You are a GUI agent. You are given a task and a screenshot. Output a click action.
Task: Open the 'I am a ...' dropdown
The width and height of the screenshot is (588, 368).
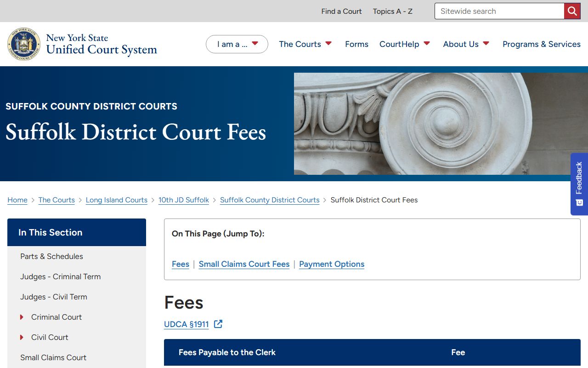237,44
